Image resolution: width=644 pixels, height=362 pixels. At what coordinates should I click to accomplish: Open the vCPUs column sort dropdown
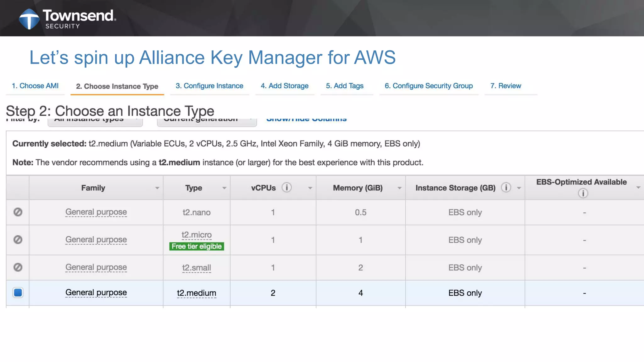[x=310, y=188]
